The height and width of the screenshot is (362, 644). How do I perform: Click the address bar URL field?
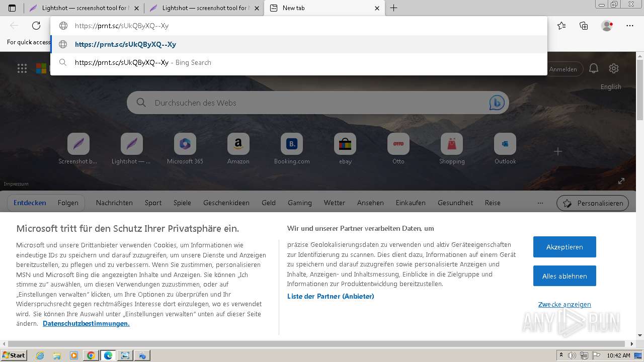(x=299, y=26)
